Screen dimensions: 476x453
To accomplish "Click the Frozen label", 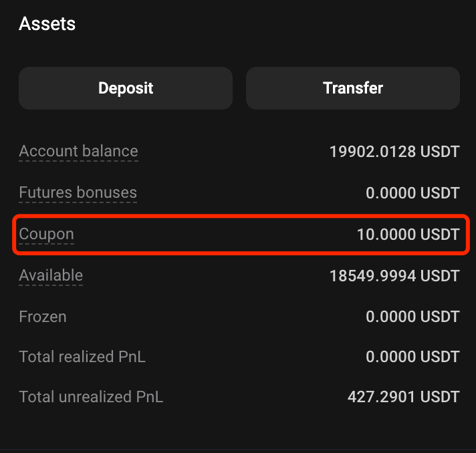I will (x=43, y=317).
